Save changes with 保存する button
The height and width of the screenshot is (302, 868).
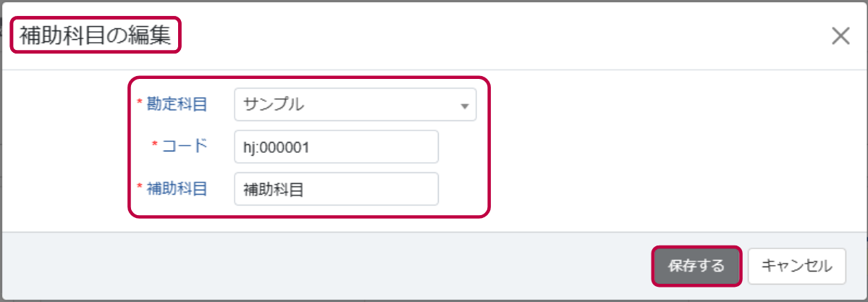(696, 266)
